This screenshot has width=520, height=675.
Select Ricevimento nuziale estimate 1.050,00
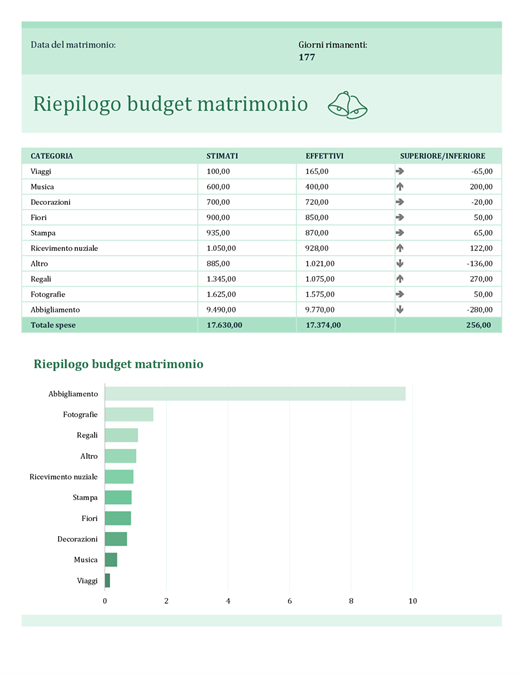[x=221, y=248]
